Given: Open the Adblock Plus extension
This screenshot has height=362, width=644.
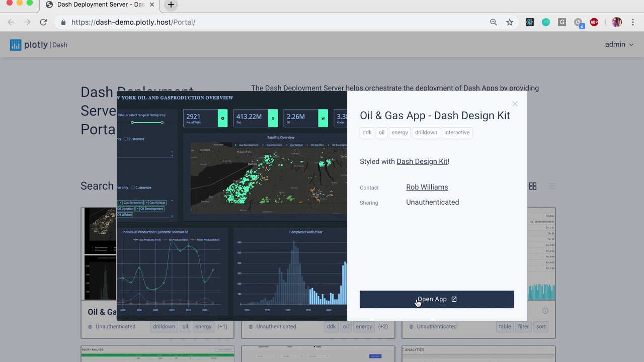Looking at the screenshot, I should tap(594, 22).
